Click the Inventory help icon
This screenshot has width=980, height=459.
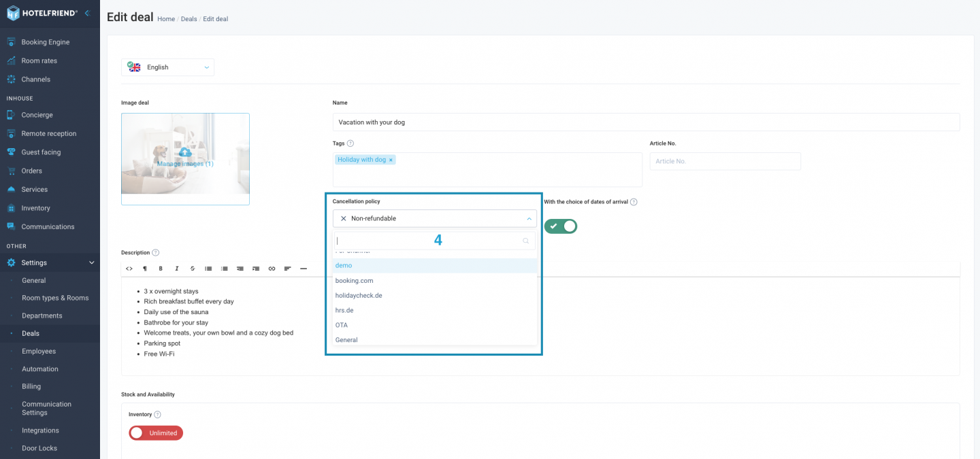tap(158, 414)
